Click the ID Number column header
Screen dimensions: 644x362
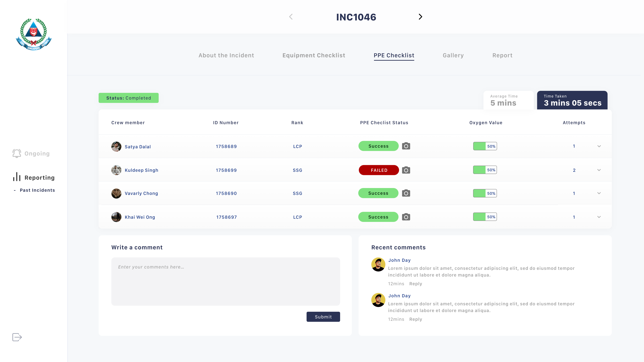226,123
